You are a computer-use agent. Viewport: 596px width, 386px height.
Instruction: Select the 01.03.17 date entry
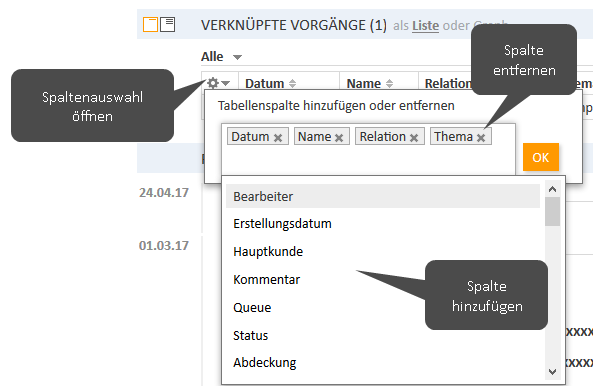[164, 245]
